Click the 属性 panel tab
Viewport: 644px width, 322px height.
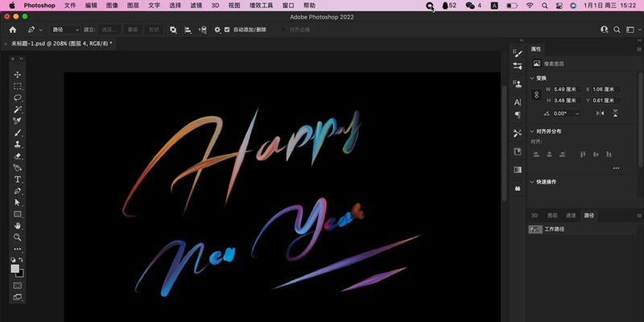pos(536,49)
